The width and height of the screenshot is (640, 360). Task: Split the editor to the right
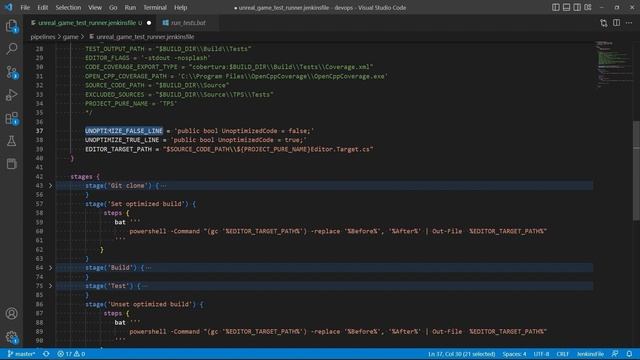pos(616,23)
